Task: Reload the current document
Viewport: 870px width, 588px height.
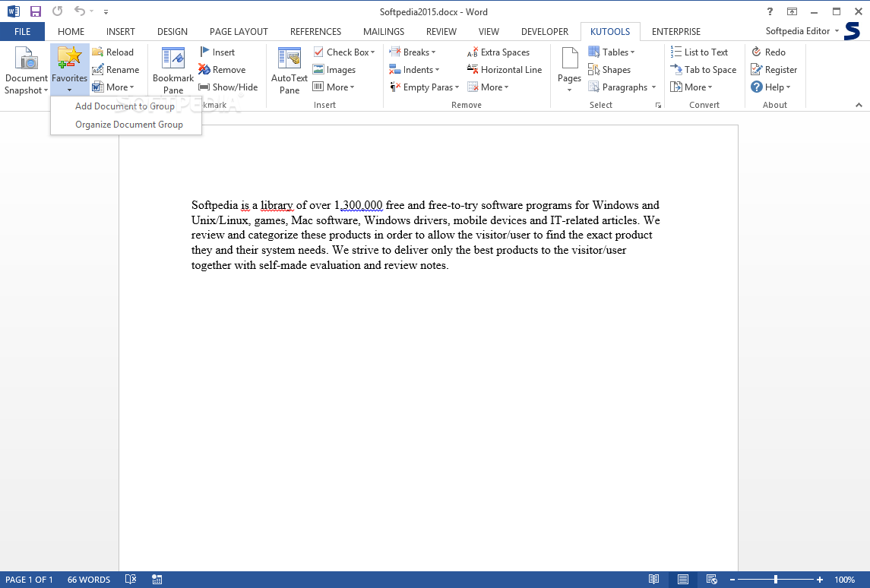Action: [113, 52]
